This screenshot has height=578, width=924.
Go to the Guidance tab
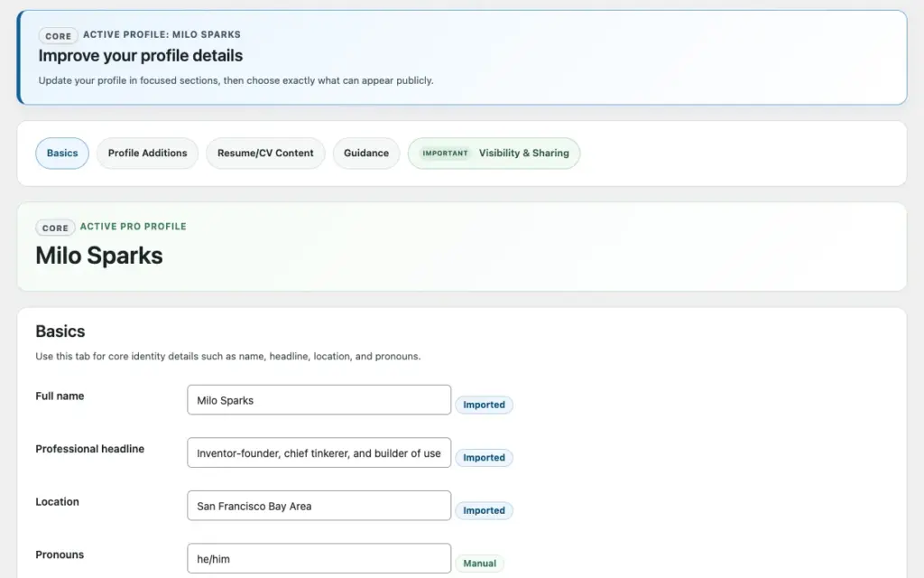(x=366, y=154)
